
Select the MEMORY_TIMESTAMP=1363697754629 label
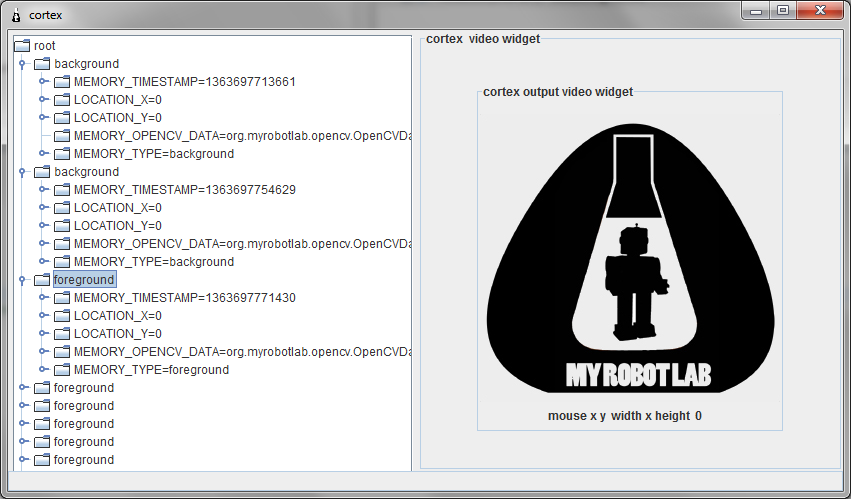coord(185,190)
